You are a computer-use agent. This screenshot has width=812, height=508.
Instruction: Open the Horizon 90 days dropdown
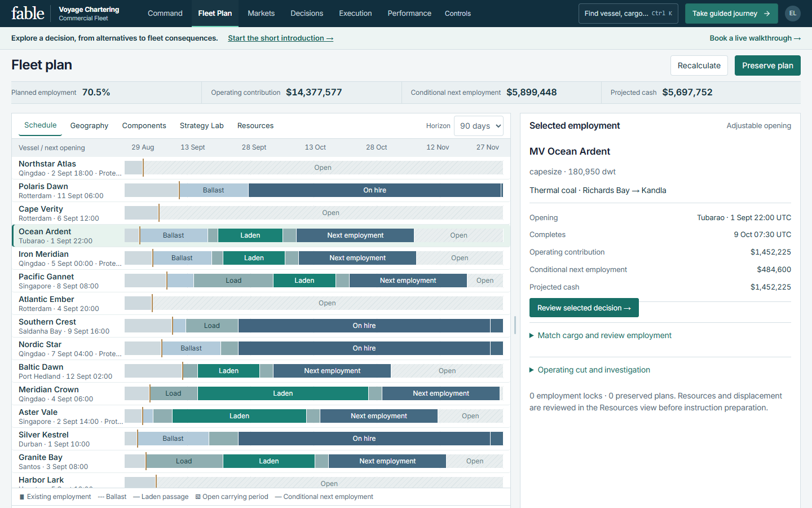pos(479,126)
